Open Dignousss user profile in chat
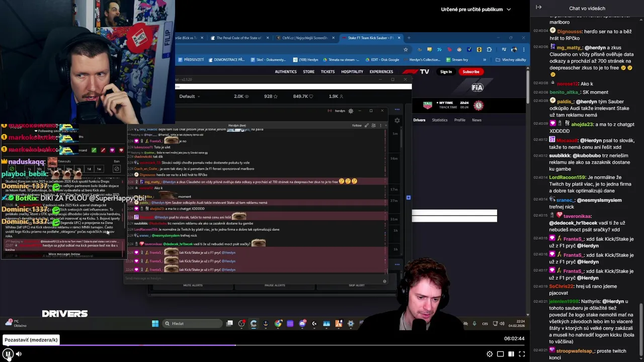 point(570,31)
